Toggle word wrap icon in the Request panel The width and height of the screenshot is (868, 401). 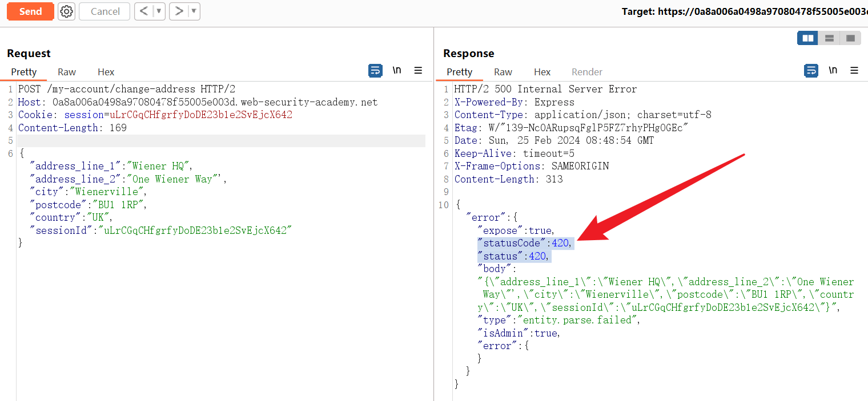point(375,71)
